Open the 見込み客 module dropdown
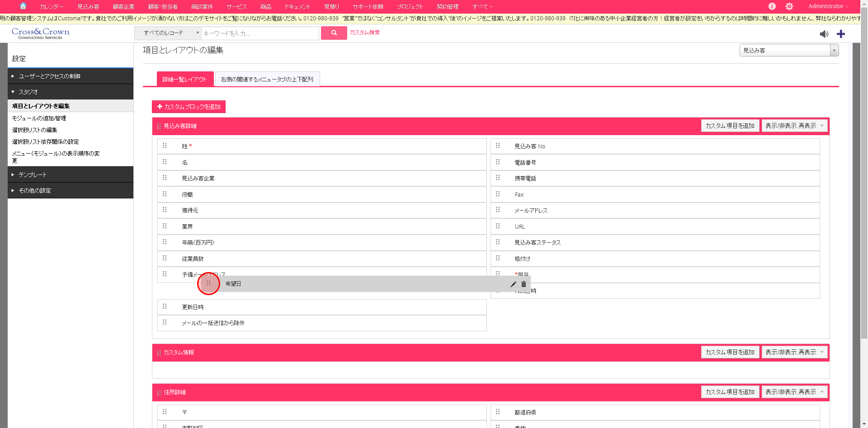Screen dimensions: 868x428 coord(789,51)
